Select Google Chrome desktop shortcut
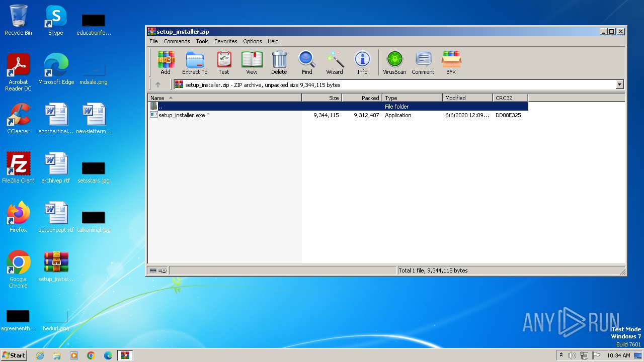 18,270
